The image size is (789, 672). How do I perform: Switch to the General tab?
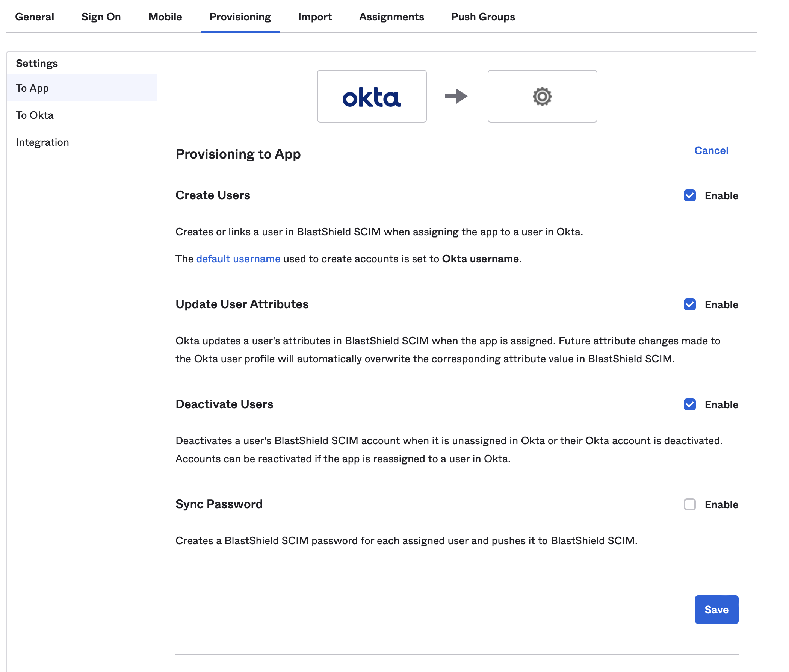(35, 17)
